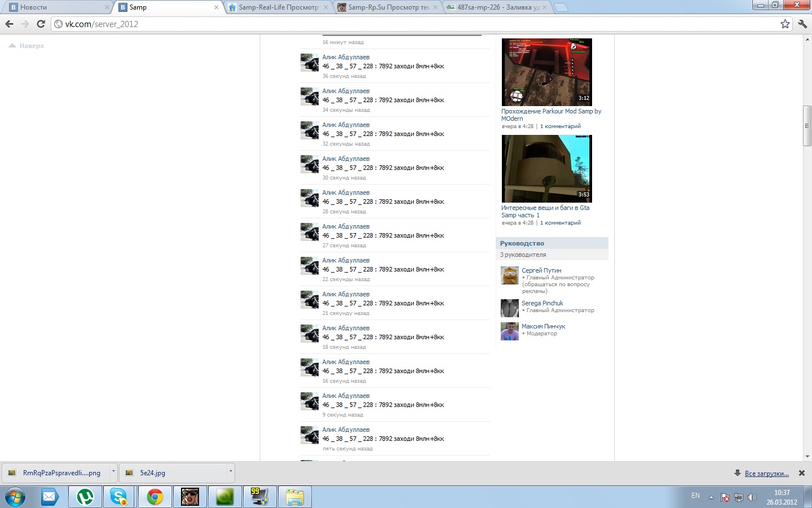Open the Интересные вещи и баги в Gta title

pyautogui.click(x=545, y=212)
